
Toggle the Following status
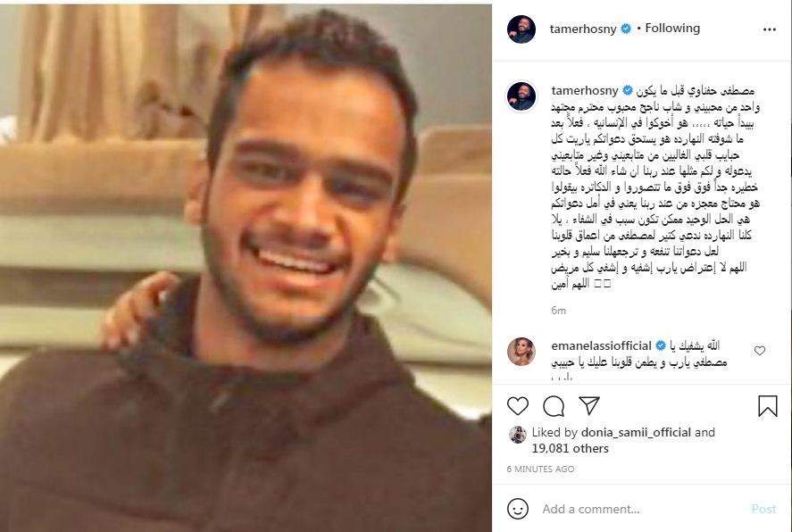tap(672, 29)
